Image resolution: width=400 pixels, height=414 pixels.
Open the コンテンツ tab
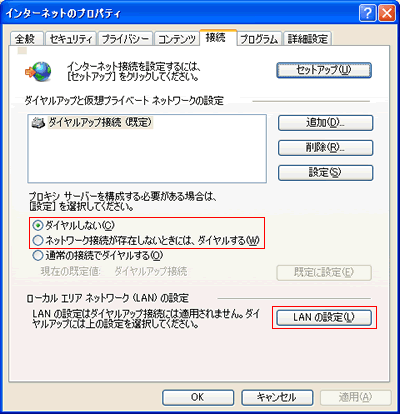click(x=177, y=39)
